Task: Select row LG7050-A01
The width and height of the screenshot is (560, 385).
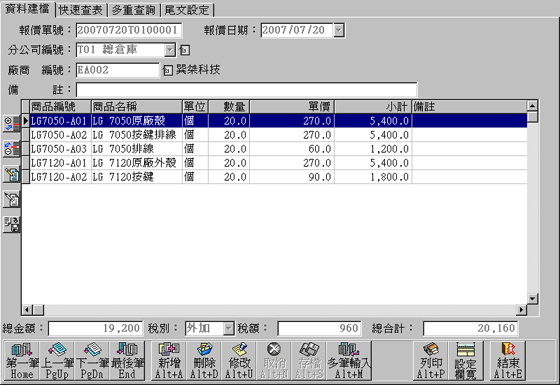Action: [274, 121]
